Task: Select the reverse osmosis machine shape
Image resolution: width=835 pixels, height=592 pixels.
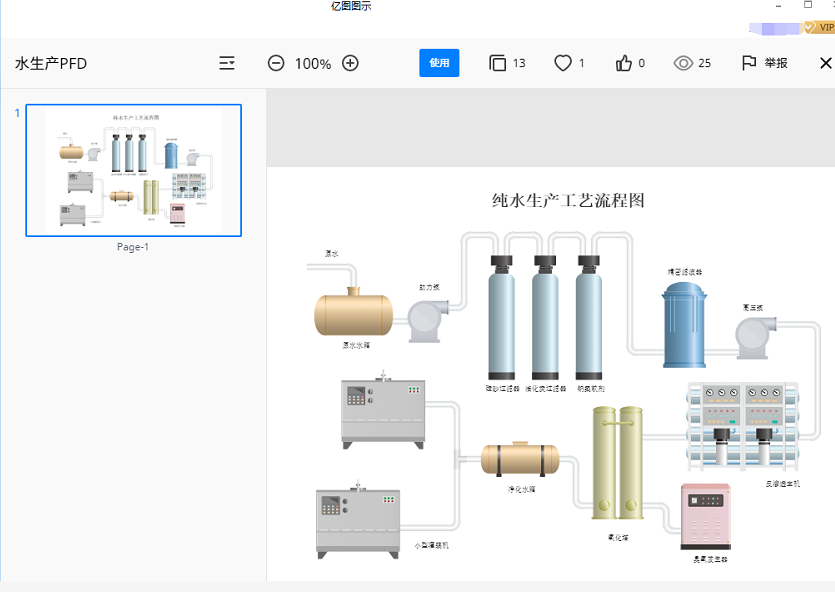Action: 743,427
